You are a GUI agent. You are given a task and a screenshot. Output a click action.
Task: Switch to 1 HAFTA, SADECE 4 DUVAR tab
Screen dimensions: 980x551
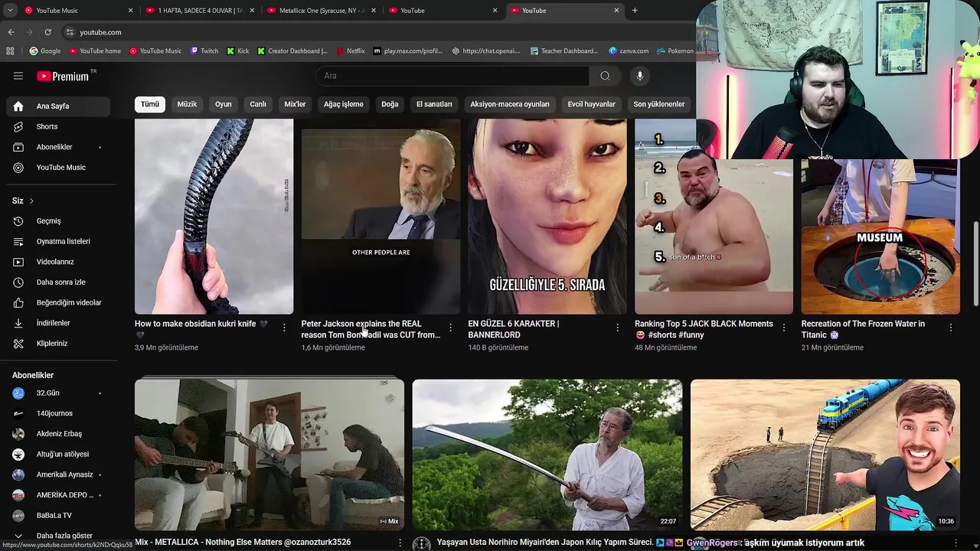click(200, 11)
